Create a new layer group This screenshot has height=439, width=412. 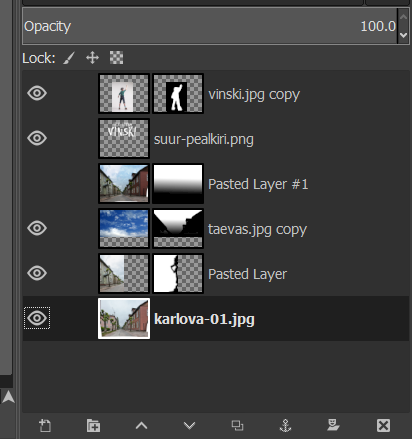click(93, 426)
